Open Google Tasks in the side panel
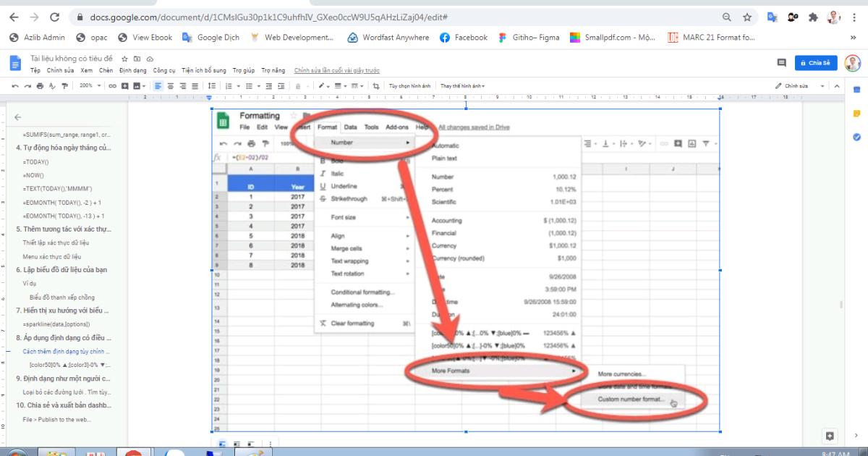 point(857,137)
